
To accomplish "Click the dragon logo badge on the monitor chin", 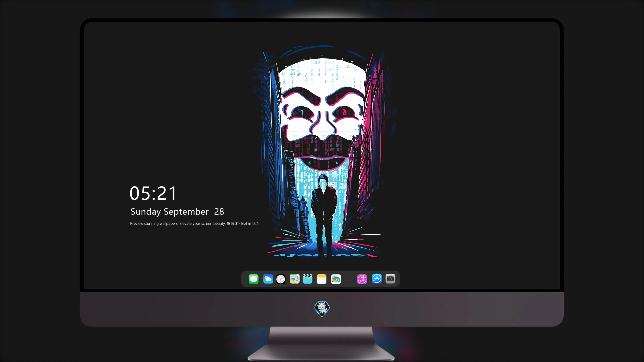I will (x=322, y=309).
